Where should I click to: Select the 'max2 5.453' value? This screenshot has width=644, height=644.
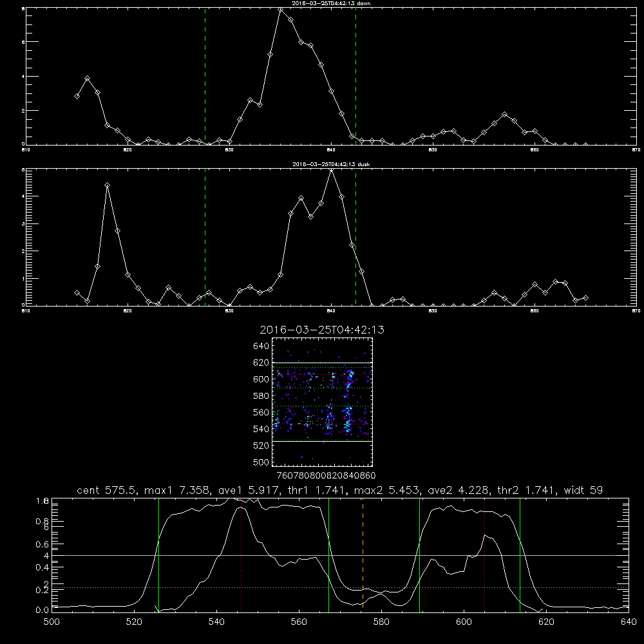pyautogui.click(x=387, y=490)
